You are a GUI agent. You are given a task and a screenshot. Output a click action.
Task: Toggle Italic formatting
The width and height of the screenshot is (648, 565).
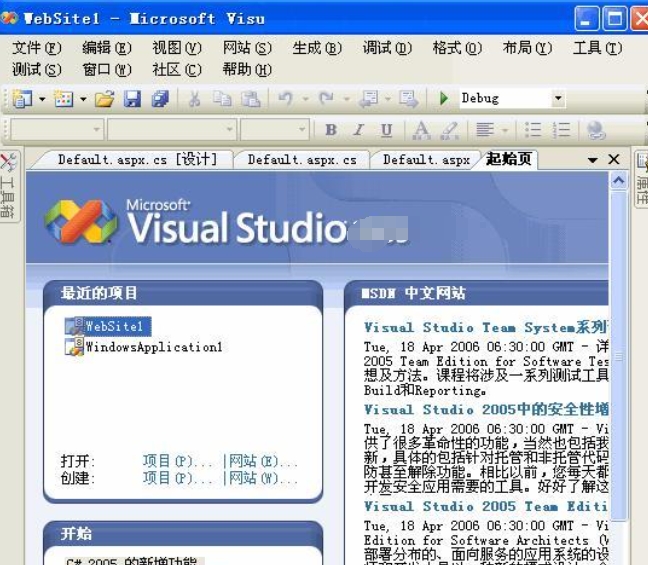coord(359,130)
